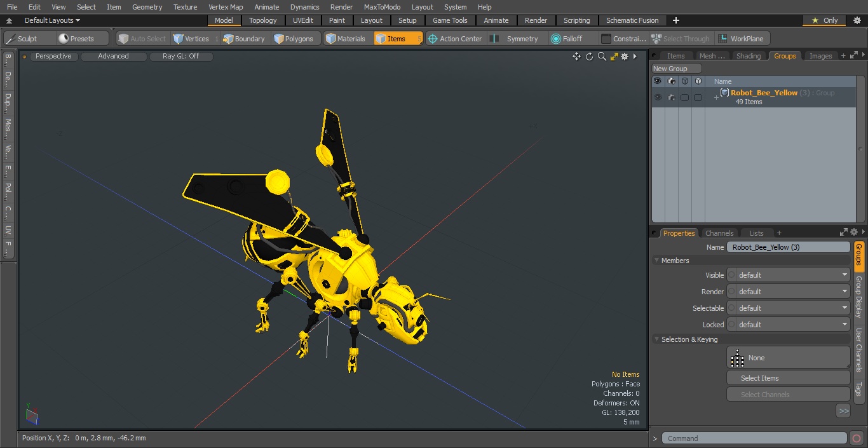Open the Locked dropdown
Screen dimensions: 868x448
(x=793, y=325)
